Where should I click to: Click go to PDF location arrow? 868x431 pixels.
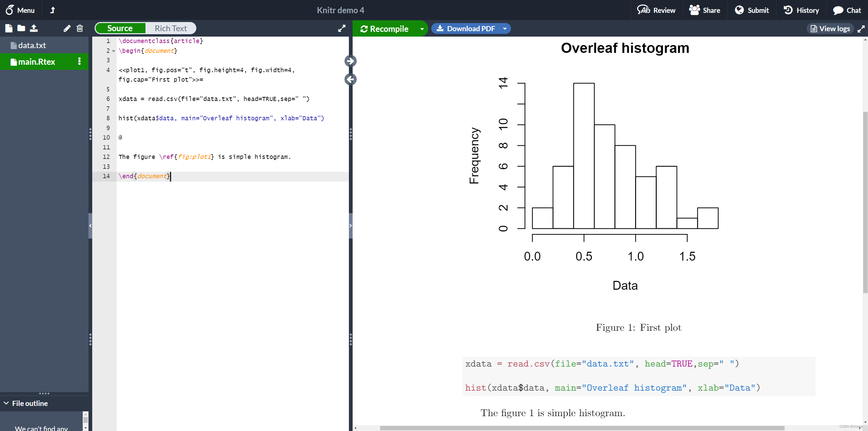(350, 61)
